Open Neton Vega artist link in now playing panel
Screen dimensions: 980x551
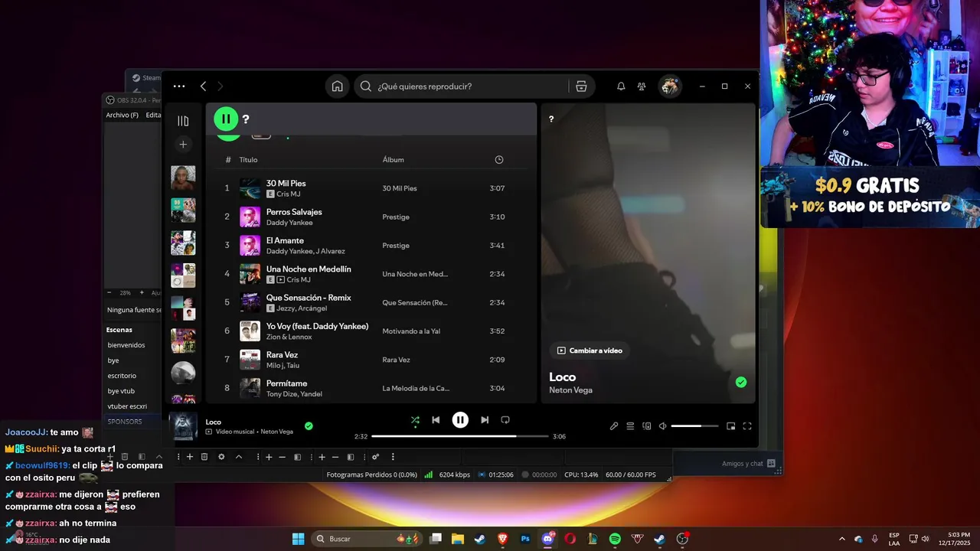tap(570, 390)
